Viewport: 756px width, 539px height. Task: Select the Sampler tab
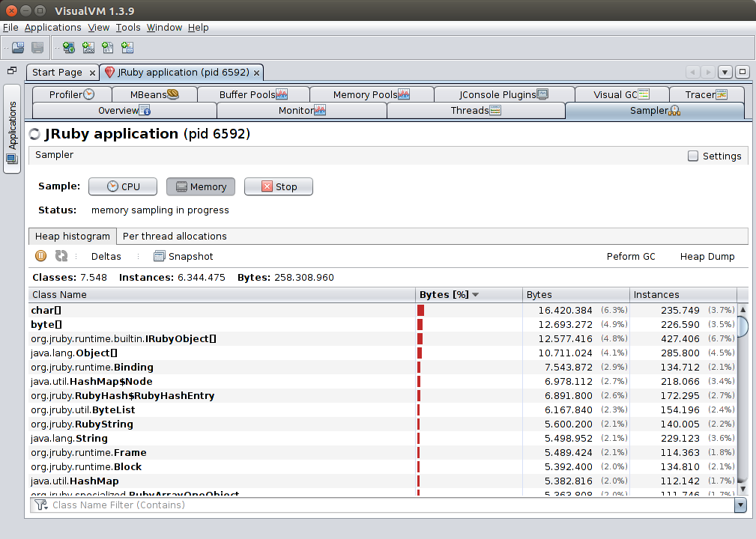[x=655, y=110]
